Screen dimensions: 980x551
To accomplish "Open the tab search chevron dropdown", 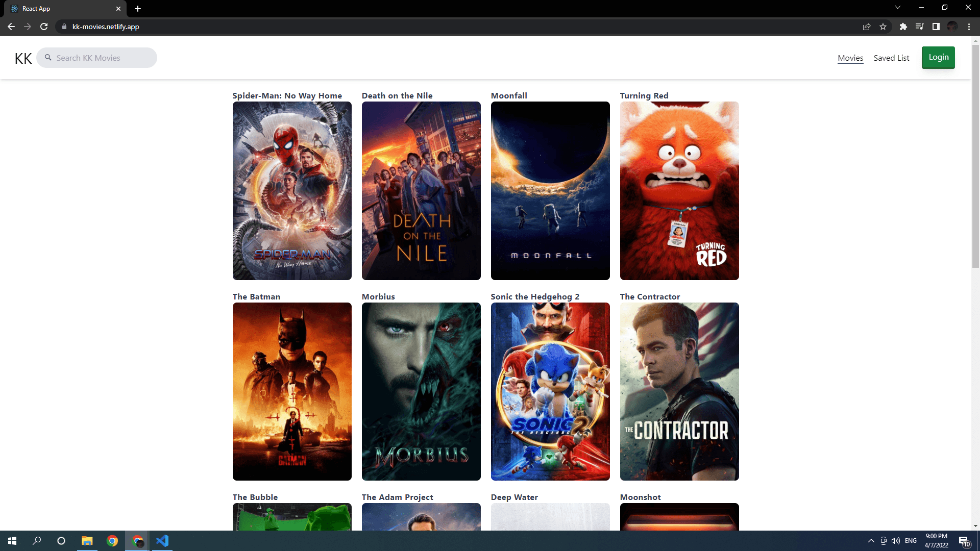I will 897,7.
